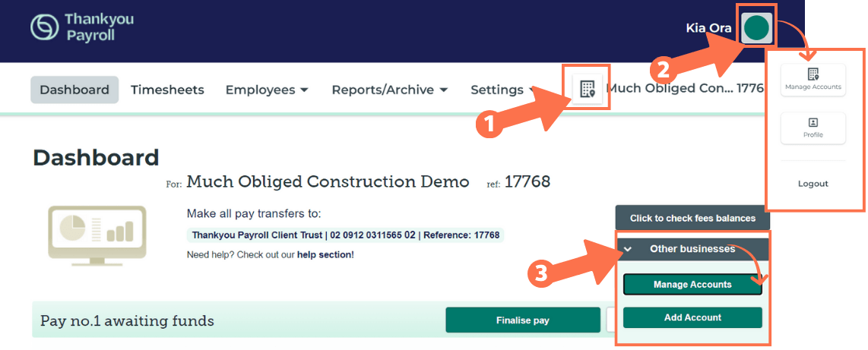
Task: Click the green Manage Accounts button
Action: tap(692, 285)
